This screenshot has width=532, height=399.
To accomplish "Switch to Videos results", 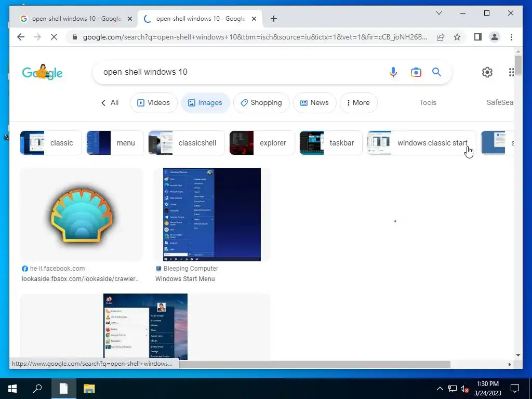I will pyautogui.click(x=154, y=102).
